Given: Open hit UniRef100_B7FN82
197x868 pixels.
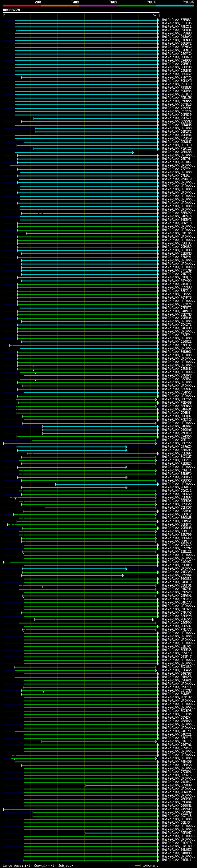Looking at the screenshot, I should coord(177,20).
